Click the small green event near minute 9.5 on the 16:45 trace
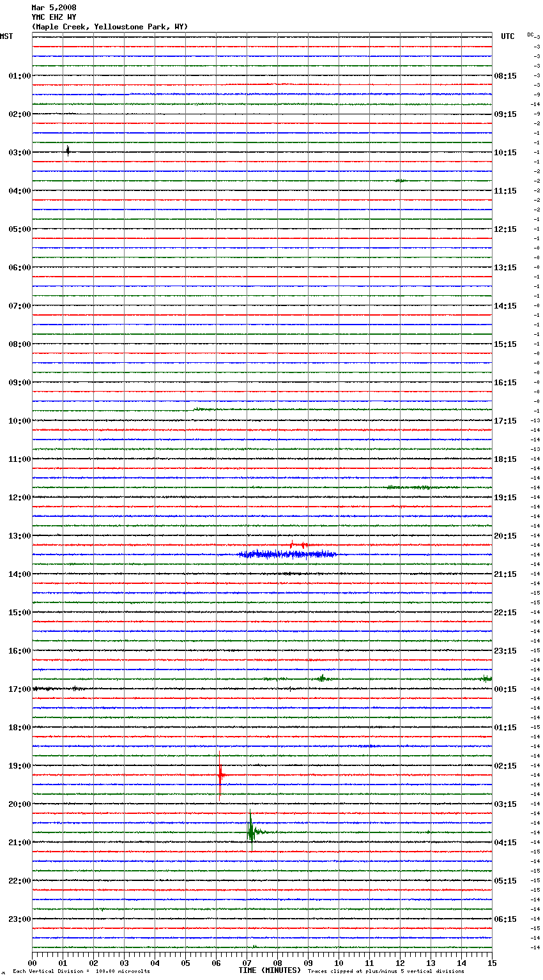 (323, 678)
